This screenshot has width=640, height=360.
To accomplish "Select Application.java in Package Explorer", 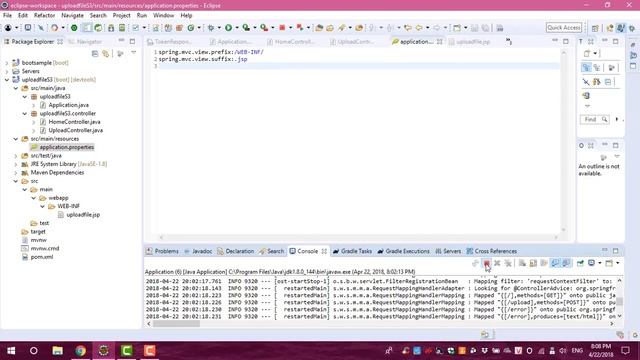I will 68,105.
